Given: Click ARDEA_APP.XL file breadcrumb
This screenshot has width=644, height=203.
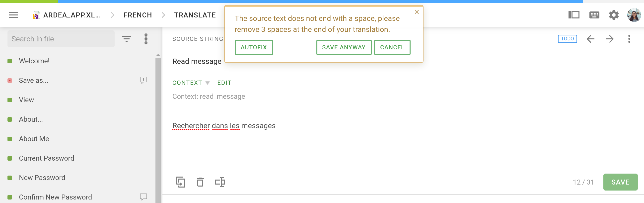Looking at the screenshot, I should point(66,15).
